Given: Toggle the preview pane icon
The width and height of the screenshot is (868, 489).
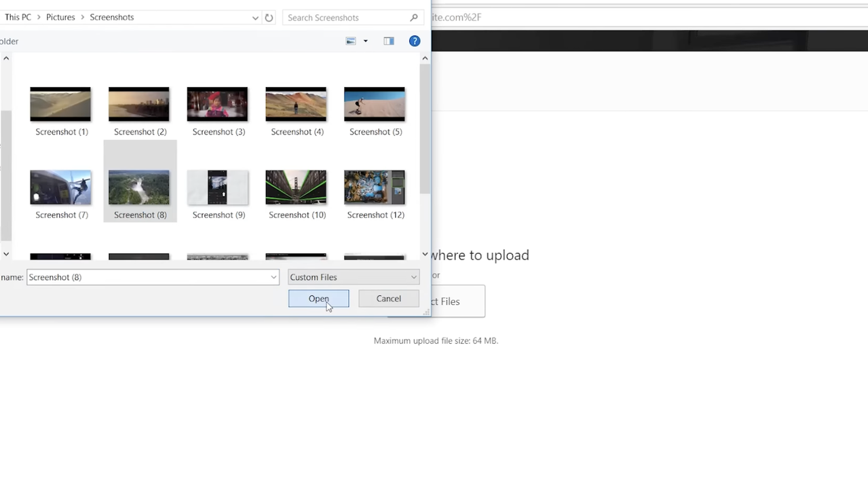Looking at the screenshot, I should click(389, 41).
